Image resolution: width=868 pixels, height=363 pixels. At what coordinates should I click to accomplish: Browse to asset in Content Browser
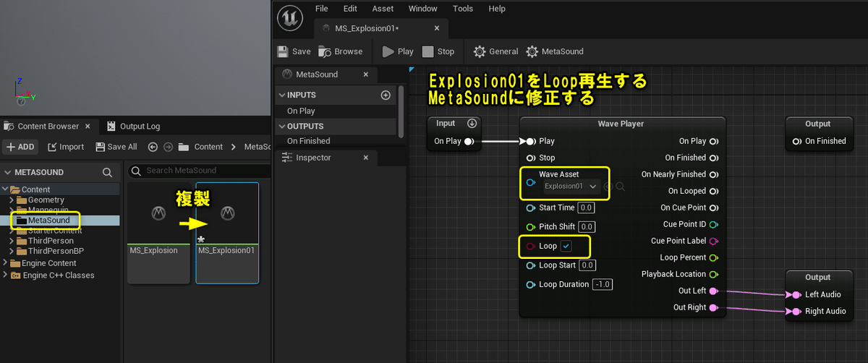pyautogui.click(x=340, y=51)
